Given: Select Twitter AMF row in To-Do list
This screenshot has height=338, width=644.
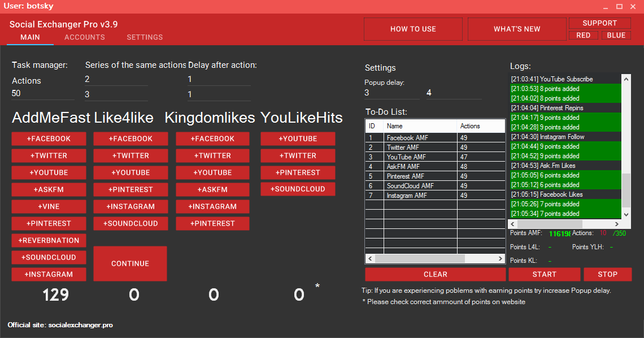Looking at the screenshot, I should pos(435,147).
